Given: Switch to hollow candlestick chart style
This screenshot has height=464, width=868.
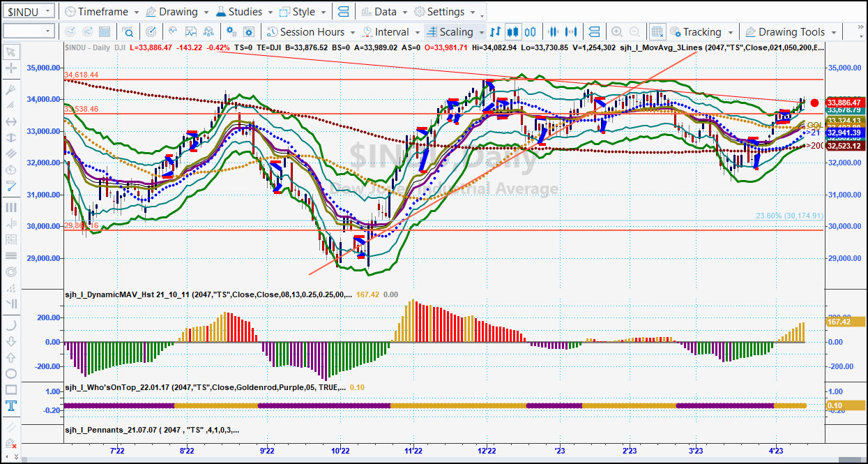Looking at the screenshot, I should tap(531, 31).
